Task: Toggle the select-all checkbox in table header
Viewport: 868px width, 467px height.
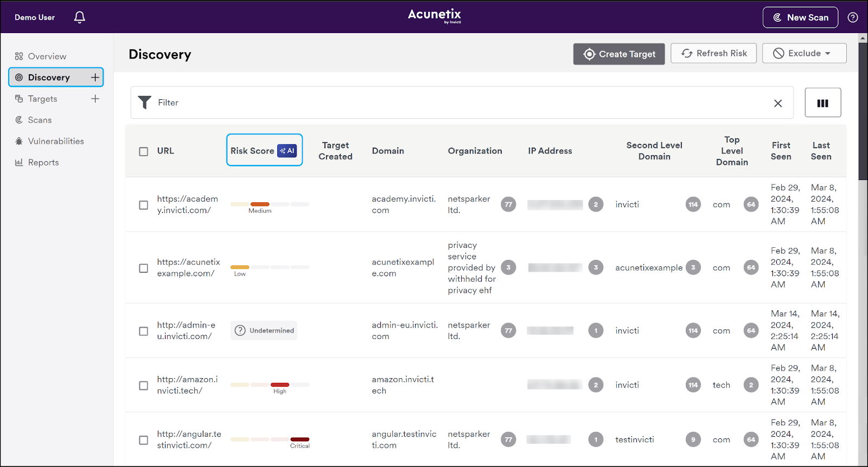Action: (x=143, y=151)
